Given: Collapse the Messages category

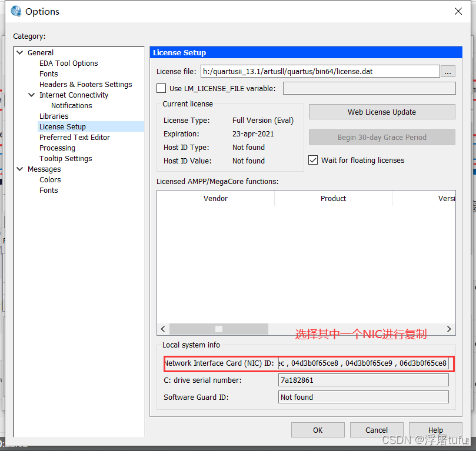Looking at the screenshot, I should pos(20,169).
